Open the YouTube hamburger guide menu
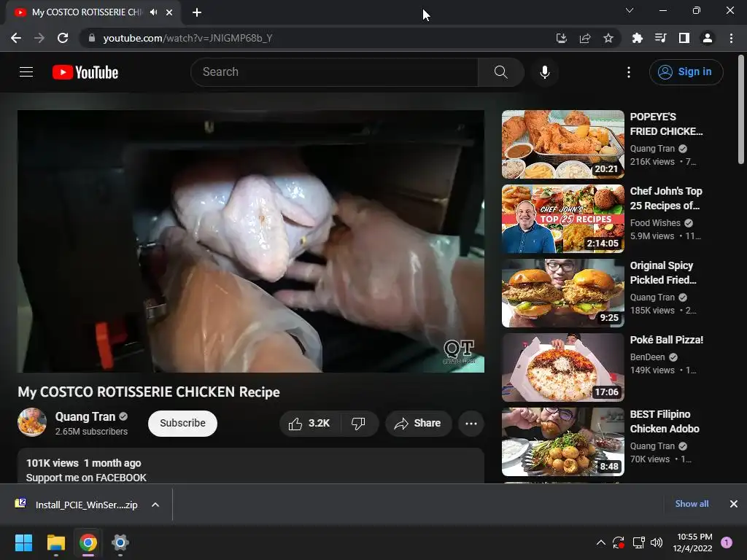The width and height of the screenshot is (747, 560). tap(26, 72)
